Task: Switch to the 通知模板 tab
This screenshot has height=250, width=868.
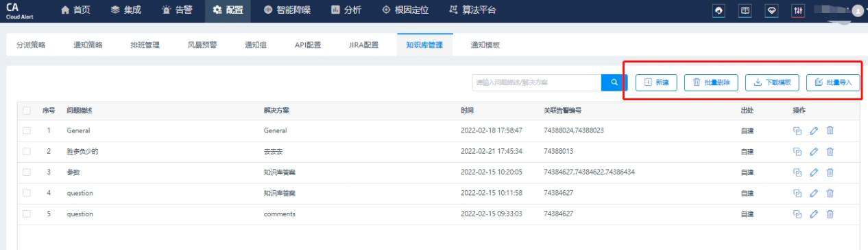Action: point(485,45)
